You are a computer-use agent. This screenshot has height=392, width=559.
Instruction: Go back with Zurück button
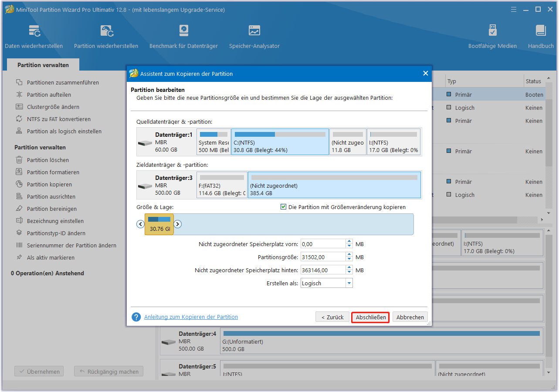tap(332, 317)
